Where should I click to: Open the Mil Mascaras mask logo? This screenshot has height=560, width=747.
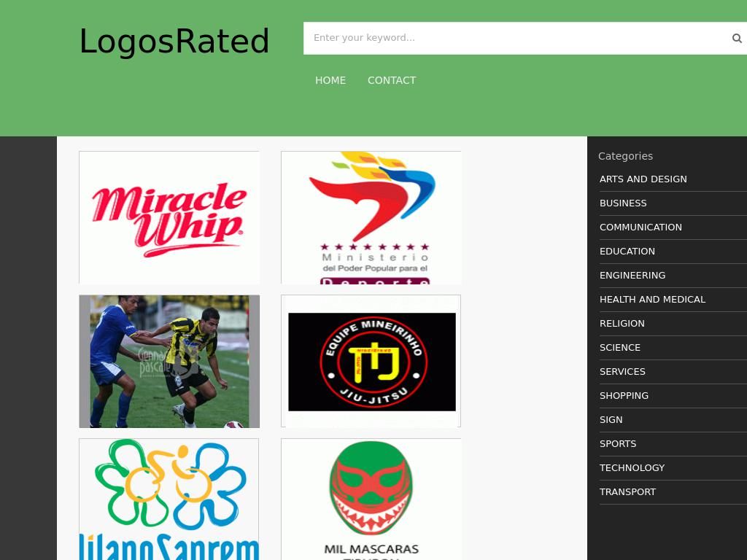point(371,499)
